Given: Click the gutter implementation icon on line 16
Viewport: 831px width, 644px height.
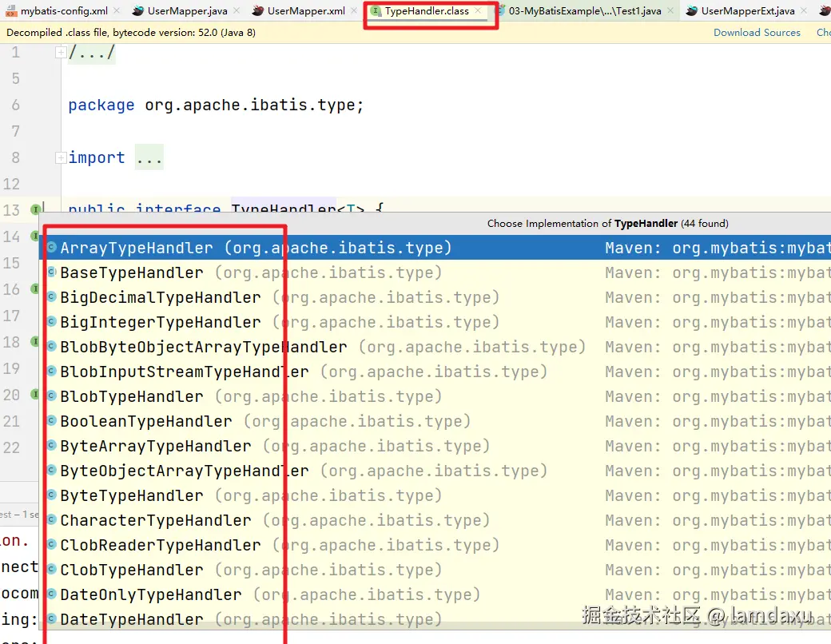Looking at the screenshot, I should pos(35,289).
